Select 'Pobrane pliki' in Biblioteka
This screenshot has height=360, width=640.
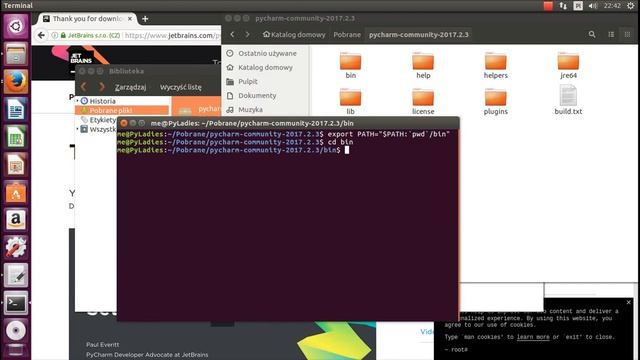pos(122,110)
